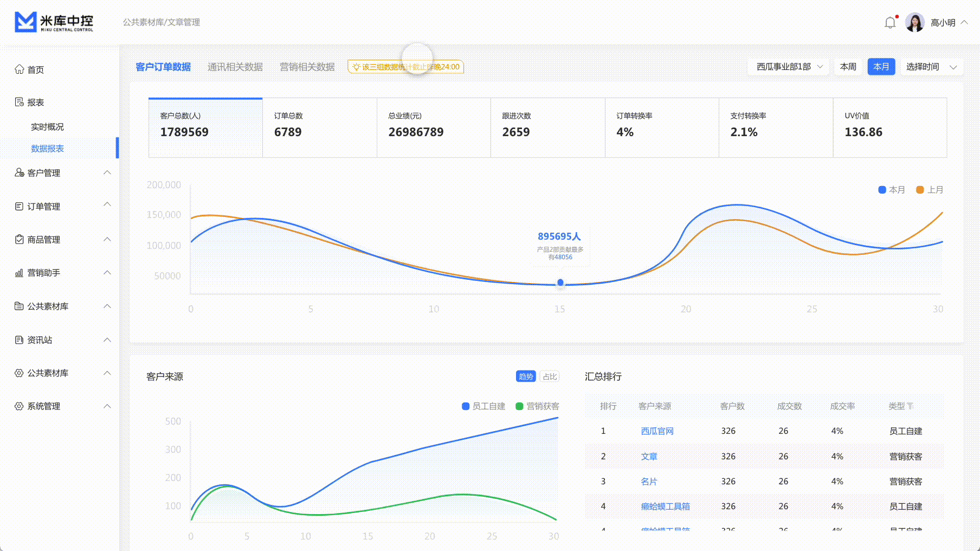980x551 pixels.
Task: Click the 系统管理 gear icon
Action: click(20, 406)
